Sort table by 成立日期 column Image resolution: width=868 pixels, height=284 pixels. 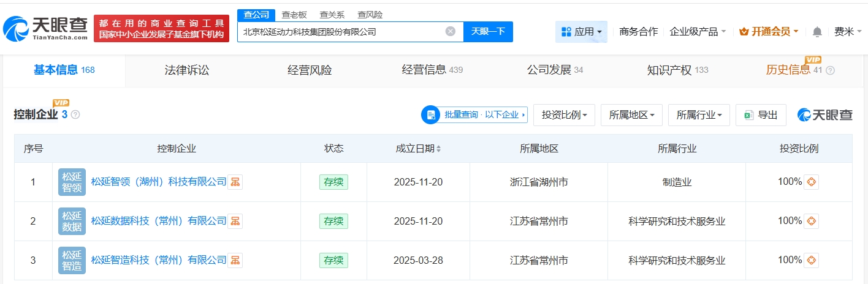coord(438,149)
